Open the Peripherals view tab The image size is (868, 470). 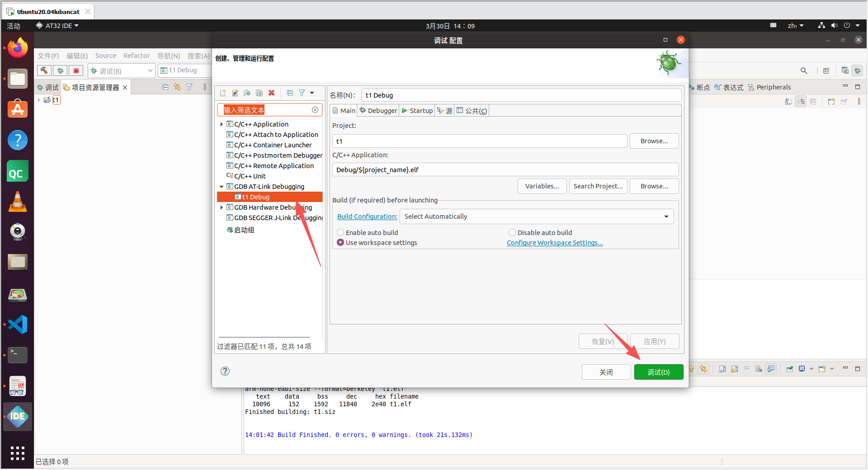coord(769,87)
